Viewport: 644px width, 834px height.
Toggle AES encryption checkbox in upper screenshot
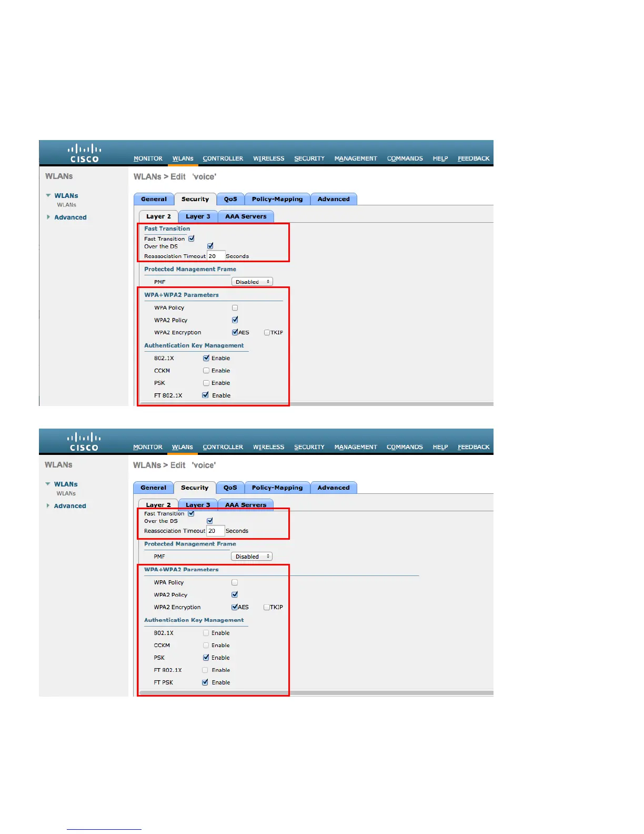pos(235,332)
